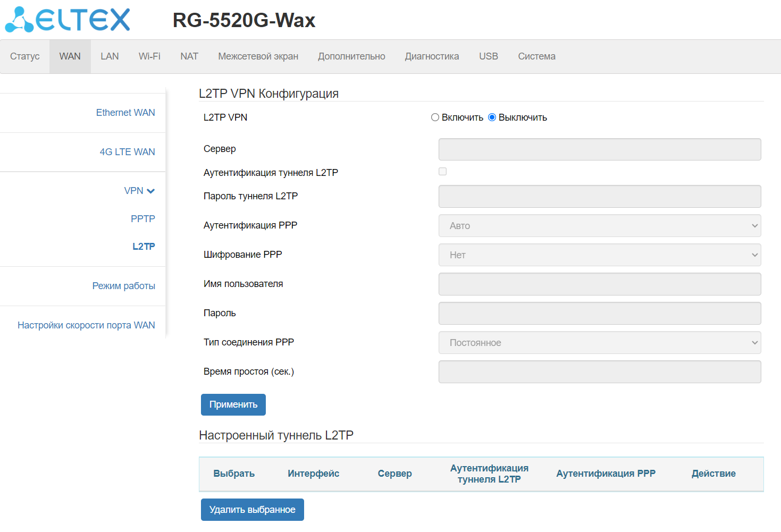
Task: Open the Аутентификация PPP dropdown
Action: click(x=599, y=226)
